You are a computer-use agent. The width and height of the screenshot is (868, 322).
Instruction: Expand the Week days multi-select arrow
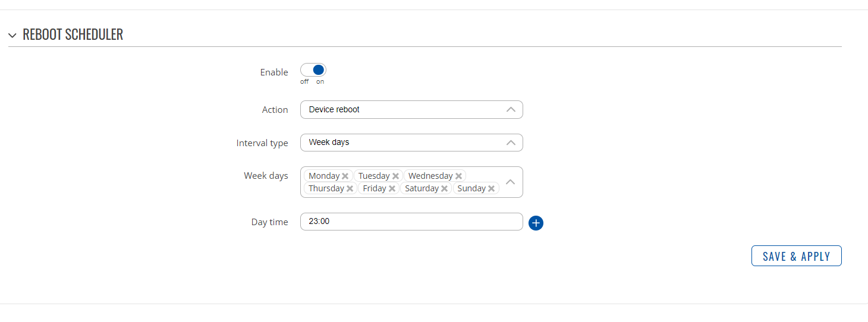[510, 182]
